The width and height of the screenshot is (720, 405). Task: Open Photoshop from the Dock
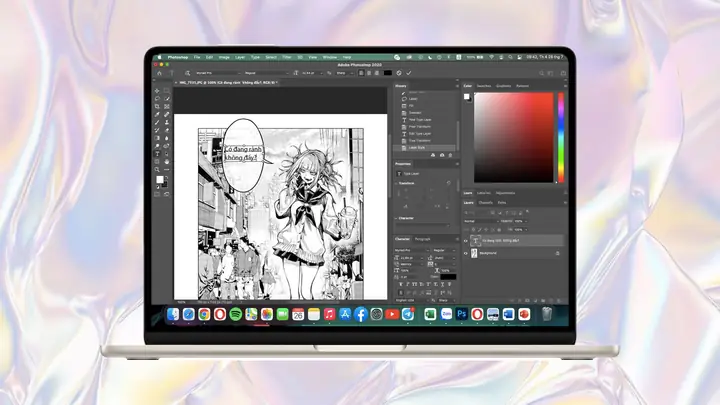(461, 314)
